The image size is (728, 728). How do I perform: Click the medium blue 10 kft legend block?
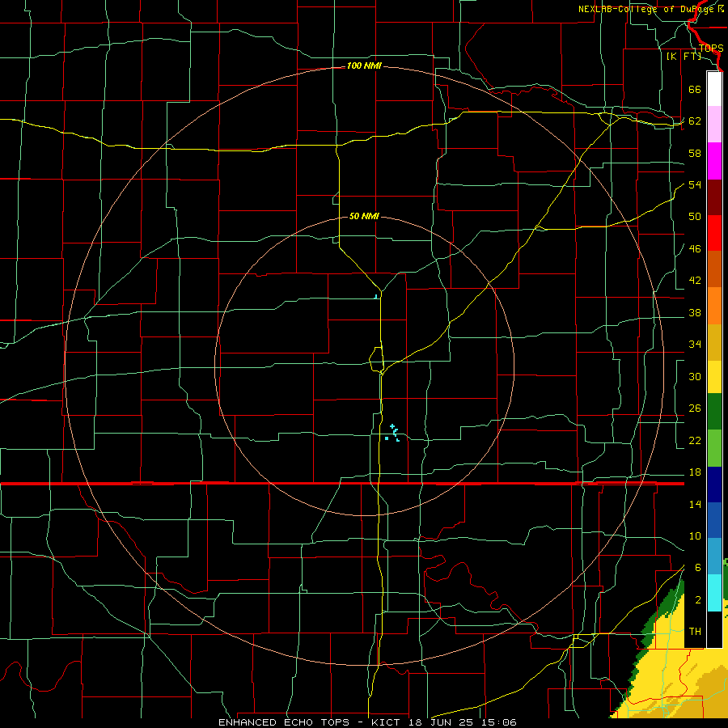pyautogui.click(x=714, y=520)
